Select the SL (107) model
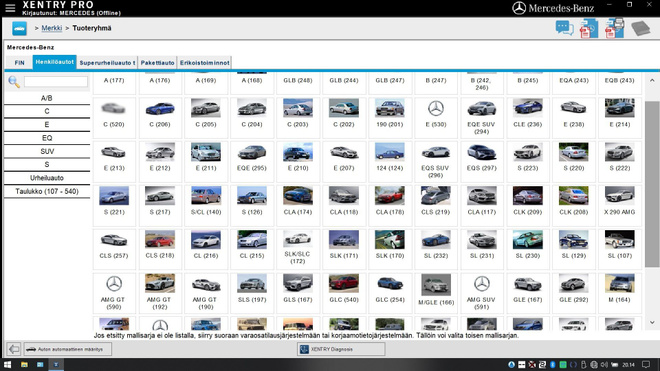660x371 pixels. 620,249
